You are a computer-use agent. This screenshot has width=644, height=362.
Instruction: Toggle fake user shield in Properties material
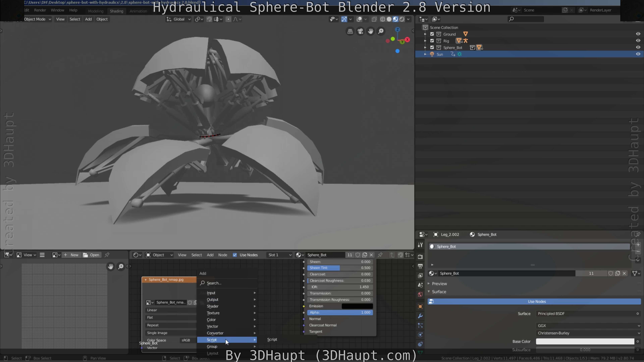coord(610,273)
